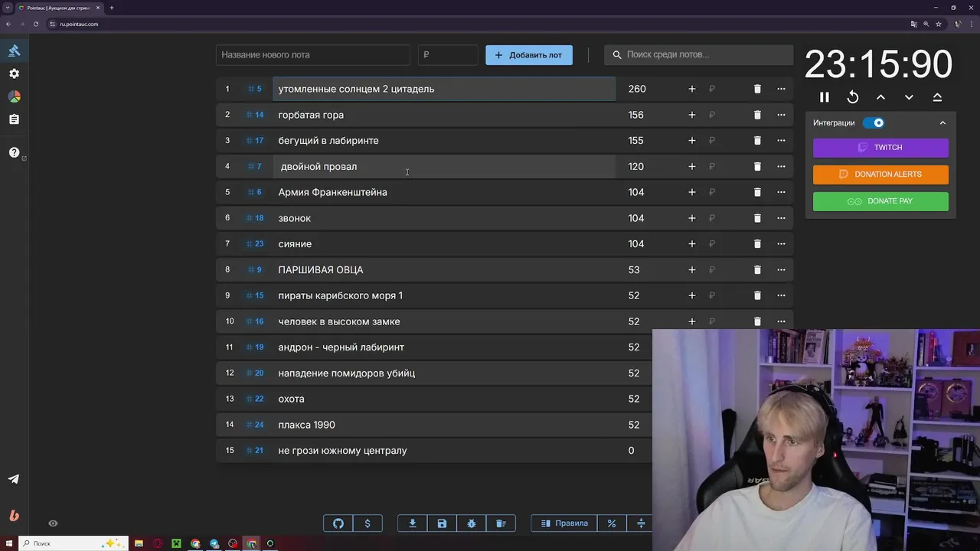The width and height of the screenshot is (980, 551).
Task: Focus the new lot price ₽ field
Action: coord(448,55)
